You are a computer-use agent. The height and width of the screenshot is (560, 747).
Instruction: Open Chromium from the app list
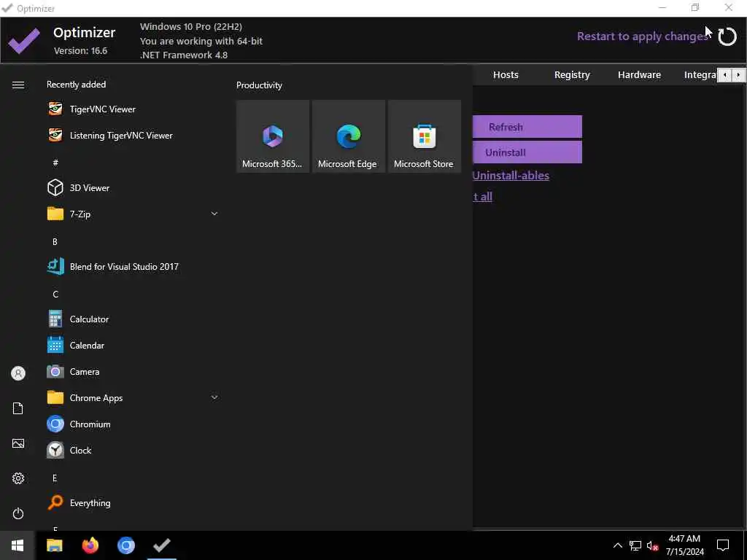pos(133,424)
